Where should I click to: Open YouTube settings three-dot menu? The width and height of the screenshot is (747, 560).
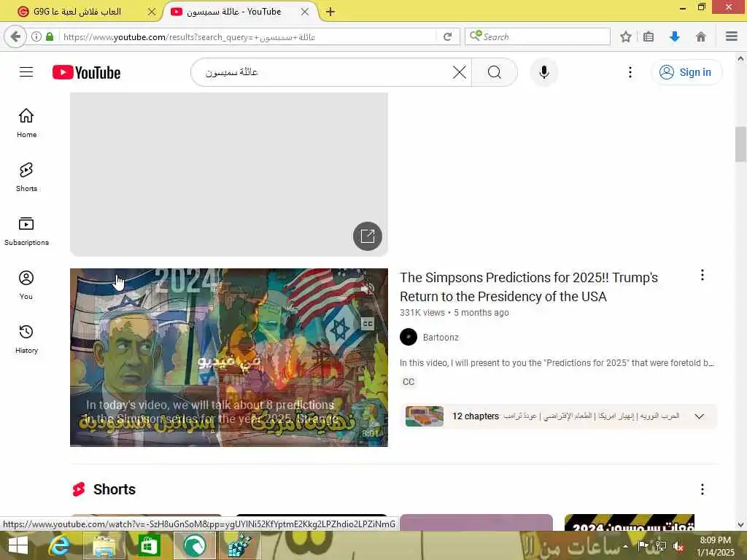point(630,72)
